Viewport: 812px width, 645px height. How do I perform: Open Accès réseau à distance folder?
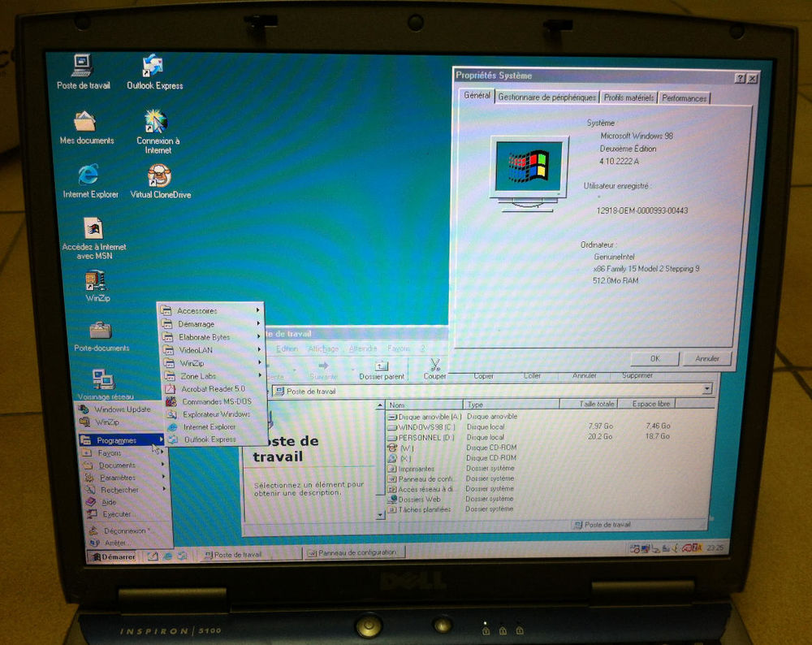[x=421, y=489]
